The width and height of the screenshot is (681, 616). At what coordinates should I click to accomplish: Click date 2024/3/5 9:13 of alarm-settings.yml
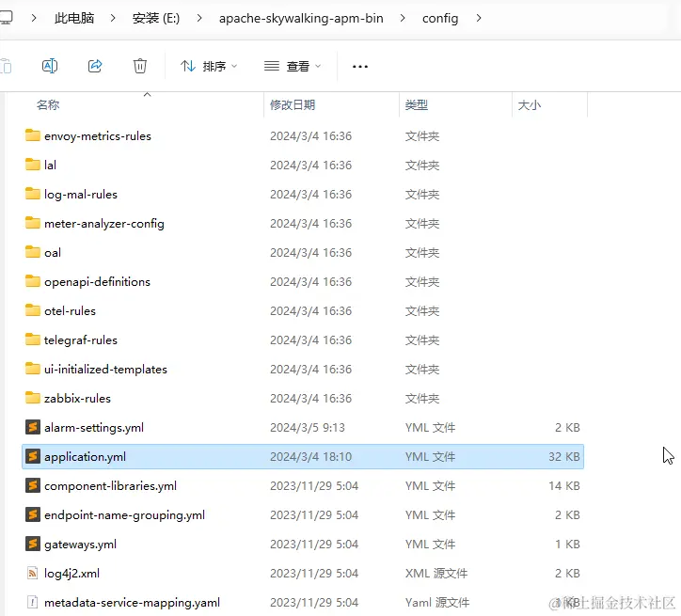[x=307, y=428]
